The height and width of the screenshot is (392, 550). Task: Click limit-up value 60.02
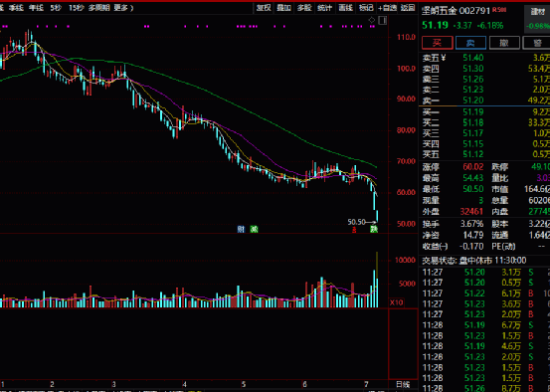[x=473, y=167]
